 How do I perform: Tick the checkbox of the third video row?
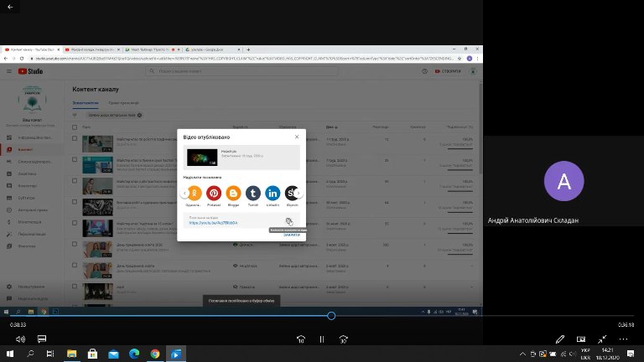click(75, 181)
